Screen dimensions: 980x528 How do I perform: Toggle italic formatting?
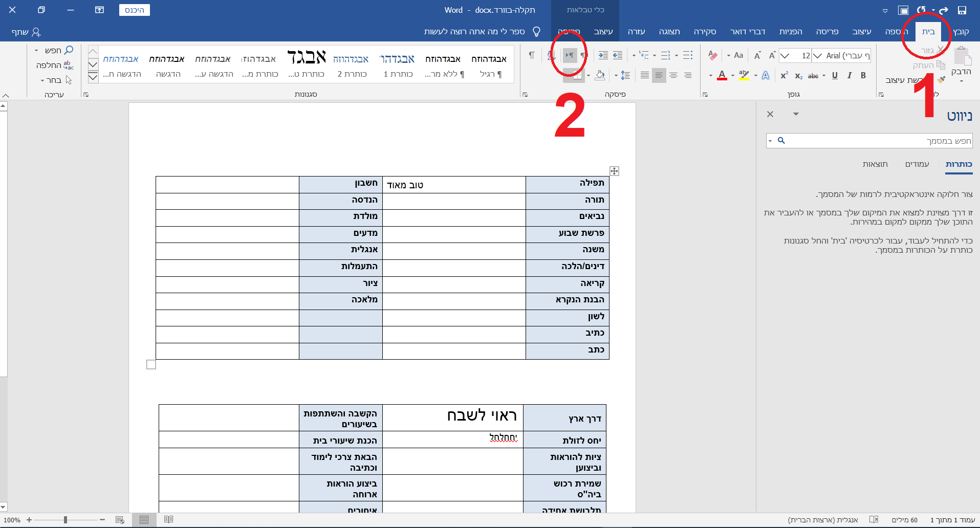coord(849,76)
